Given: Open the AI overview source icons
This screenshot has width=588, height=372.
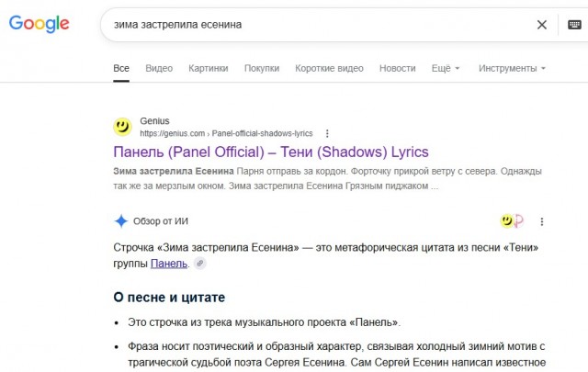Looking at the screenshot, I should [512, 221].
